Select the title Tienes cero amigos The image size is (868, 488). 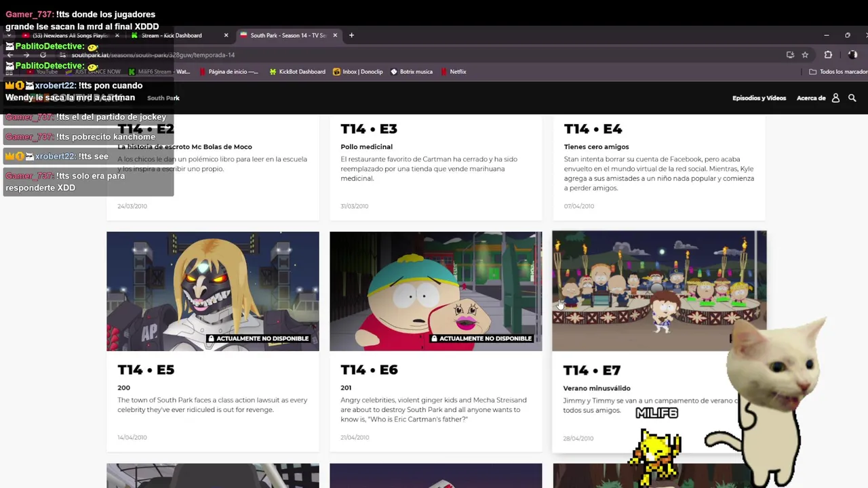click(596, 147)
